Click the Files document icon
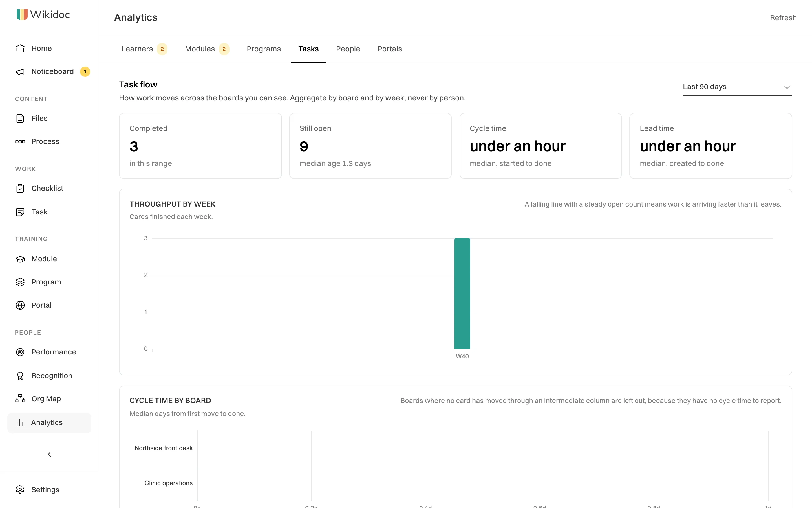Image resolution: width=812 pixels, height=508 pixels. (x=20, y=118)
